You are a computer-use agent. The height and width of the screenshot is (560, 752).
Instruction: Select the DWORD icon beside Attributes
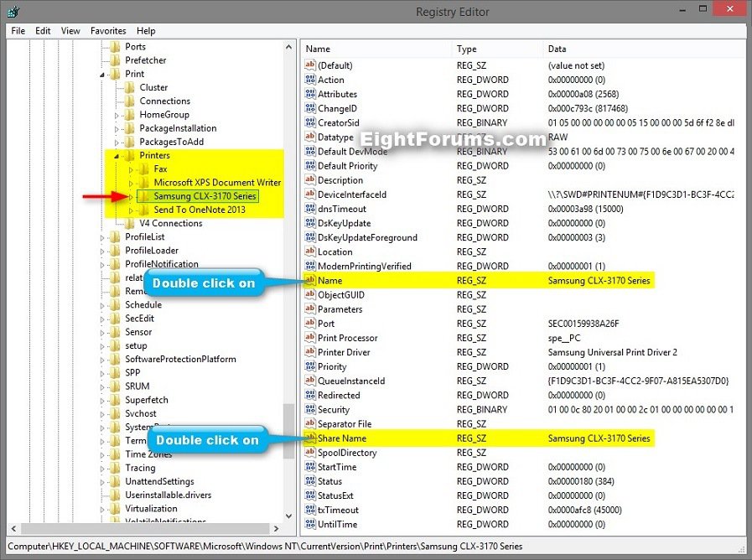point(311,93)
